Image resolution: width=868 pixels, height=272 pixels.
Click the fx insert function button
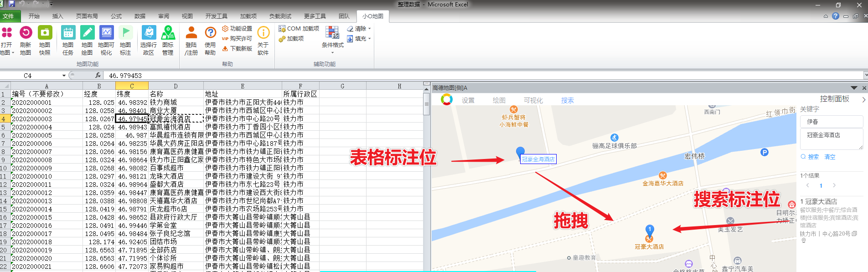pyautogui.click(x=98, y=75)
